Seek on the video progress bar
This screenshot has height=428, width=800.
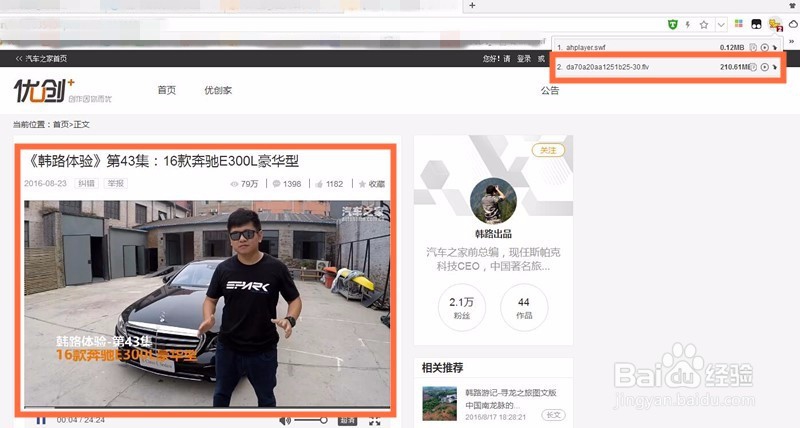207,408
